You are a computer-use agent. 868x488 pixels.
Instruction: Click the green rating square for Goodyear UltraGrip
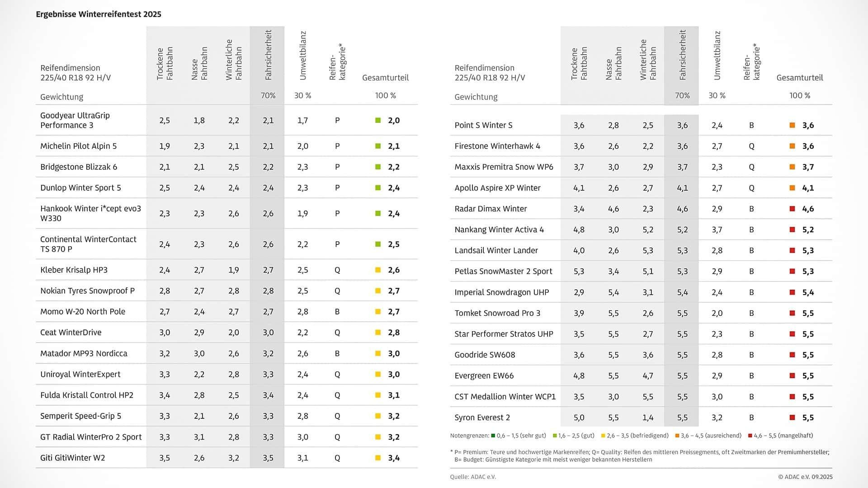pyautogui.click(x=378, y=120)
